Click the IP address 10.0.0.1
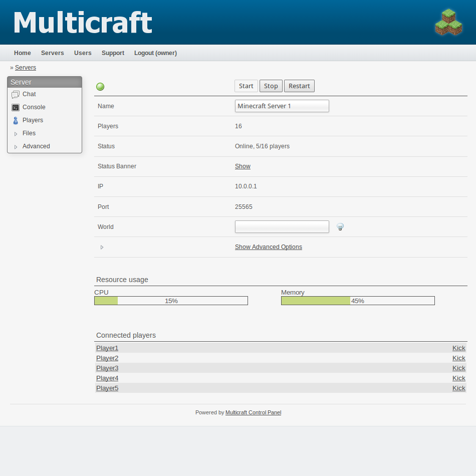Screen dimensions: 476x476 point(246,186)
